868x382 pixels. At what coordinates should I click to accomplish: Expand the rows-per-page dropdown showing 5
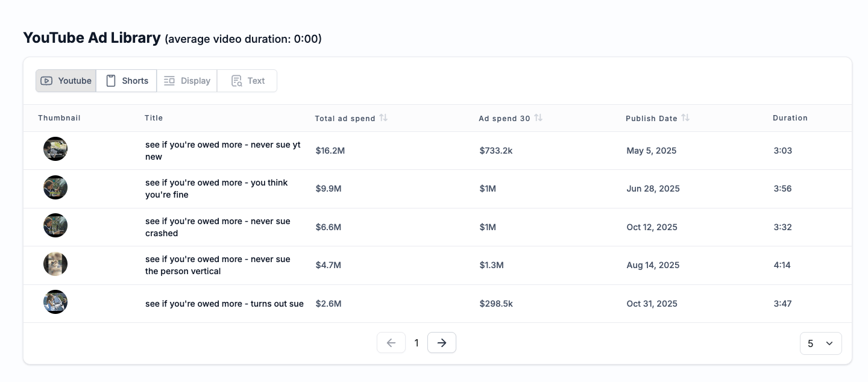(820, 343)
